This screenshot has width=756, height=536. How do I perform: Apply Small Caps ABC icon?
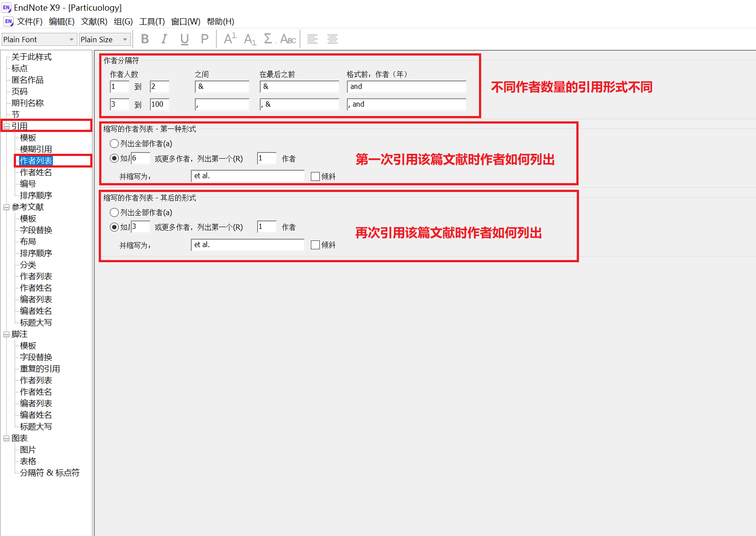288,39
